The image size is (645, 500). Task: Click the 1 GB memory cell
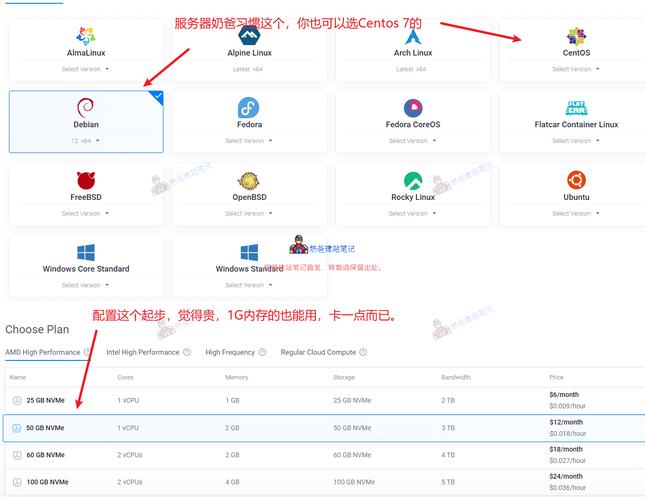coord(232,400)
